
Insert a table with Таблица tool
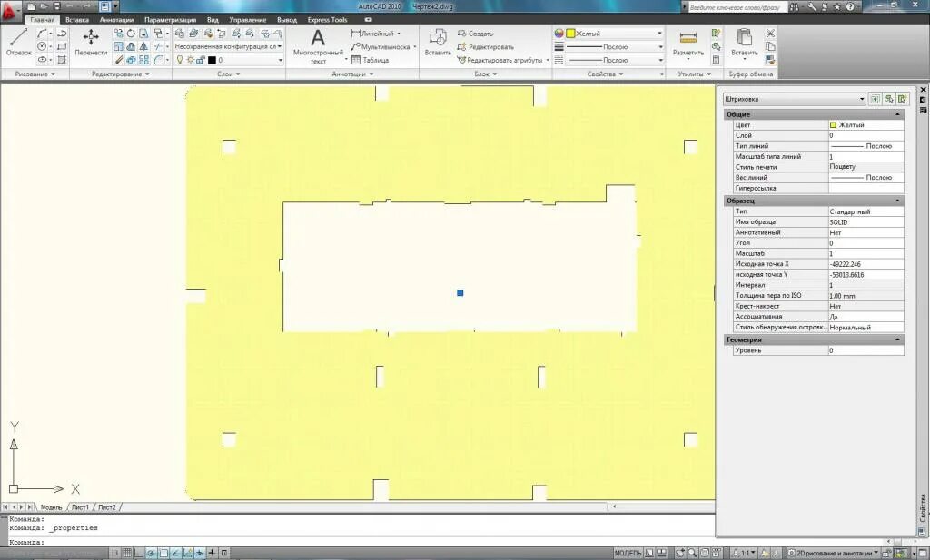click(x=371, y=60)
